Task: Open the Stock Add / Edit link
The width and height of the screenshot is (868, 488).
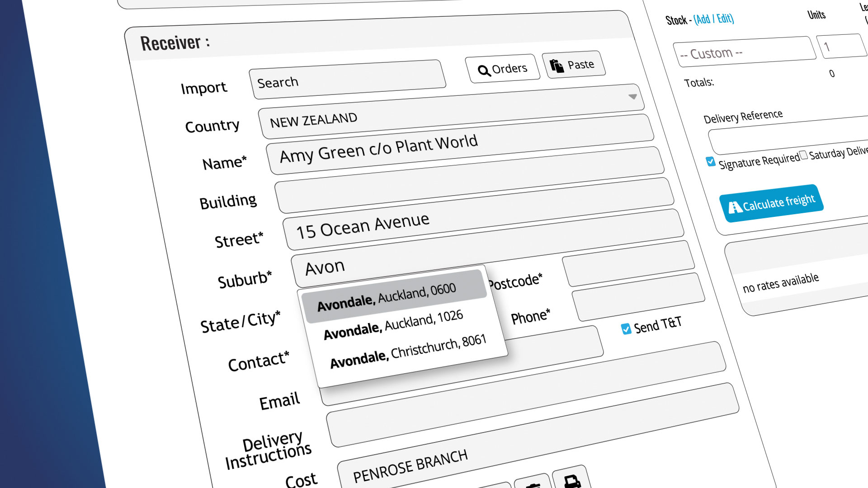Action: pos(714,19)
